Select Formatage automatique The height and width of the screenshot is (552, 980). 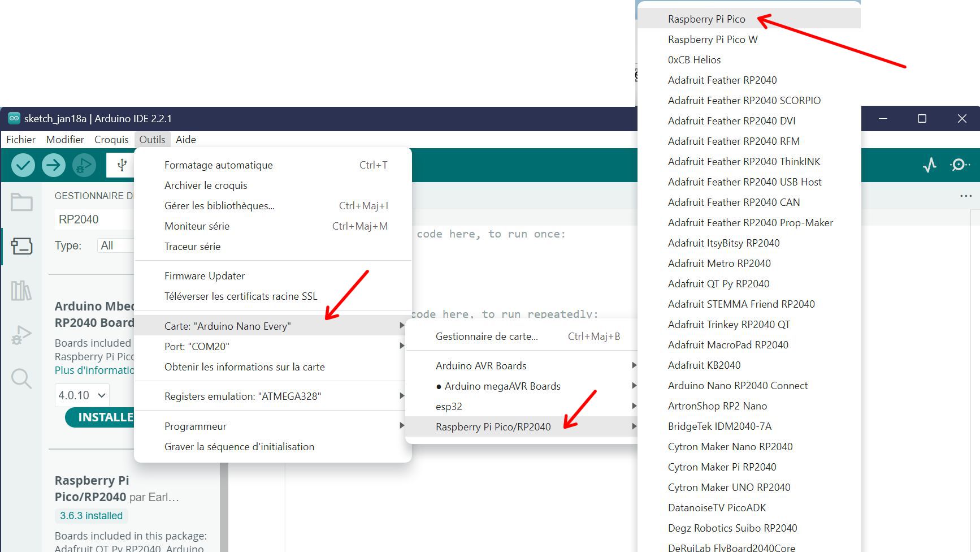click(273, 165)
